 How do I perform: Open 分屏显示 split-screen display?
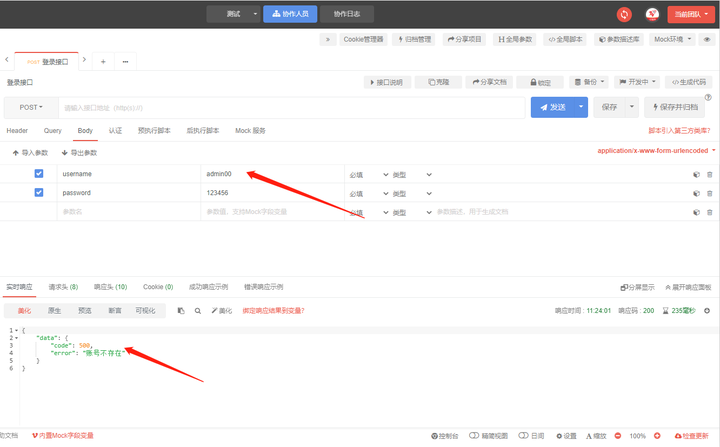click(x=637, y=288)
